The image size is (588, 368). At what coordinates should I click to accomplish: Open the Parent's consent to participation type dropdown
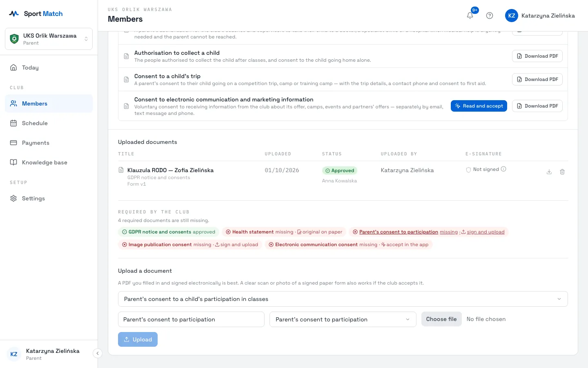tap(343, 319)
